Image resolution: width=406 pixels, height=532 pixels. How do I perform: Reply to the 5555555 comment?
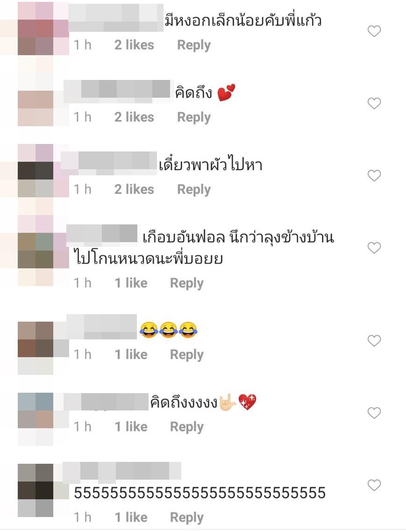click(186, 518)
